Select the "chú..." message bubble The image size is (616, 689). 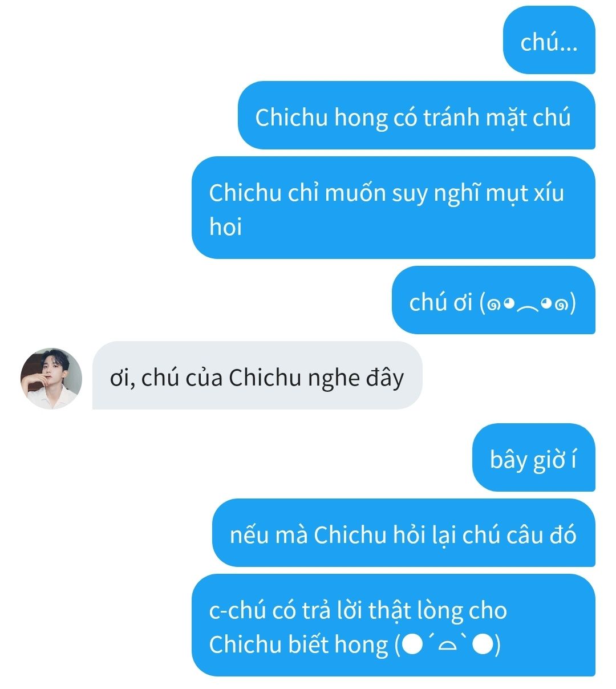coord(549,40)
